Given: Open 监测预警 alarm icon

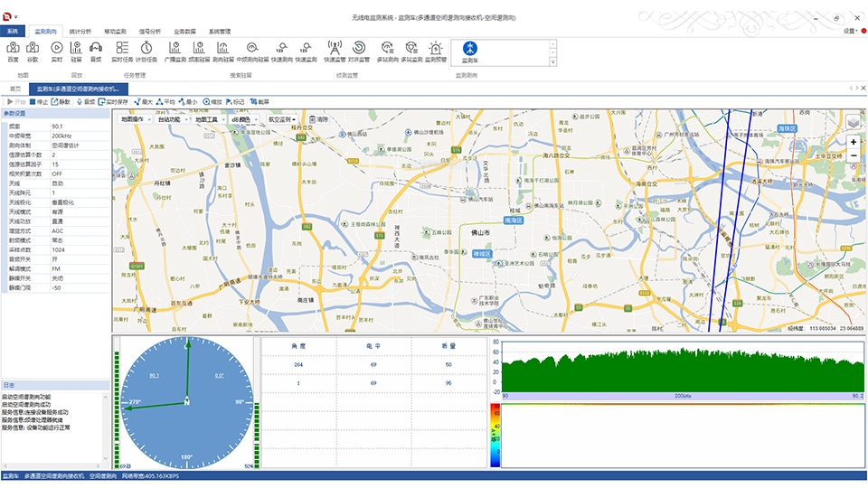Looking at the screenshot, I should [x=436, y=51].
